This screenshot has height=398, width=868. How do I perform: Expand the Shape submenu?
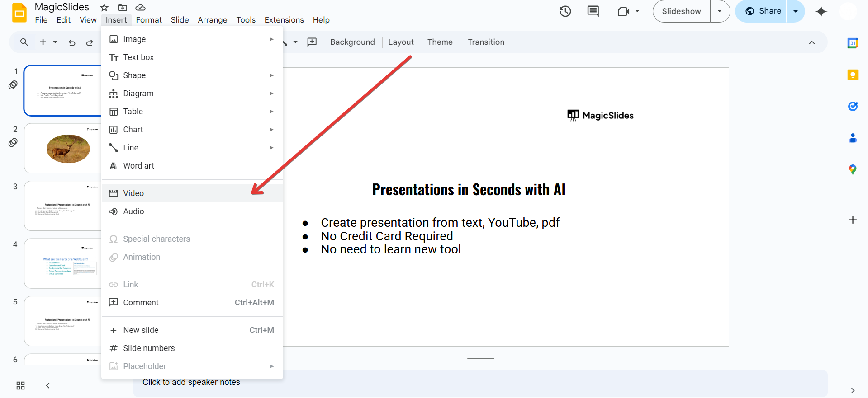pos(192,75)
